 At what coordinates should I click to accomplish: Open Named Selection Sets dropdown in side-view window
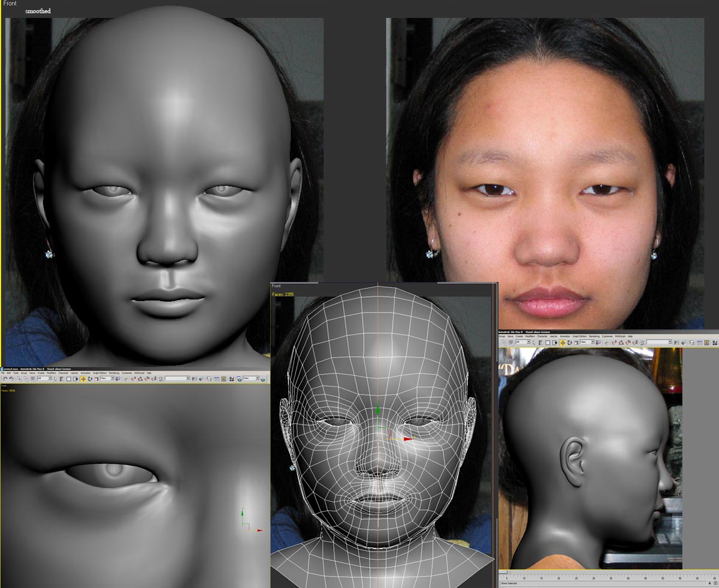pyautogui.click(x=658, y=342)
